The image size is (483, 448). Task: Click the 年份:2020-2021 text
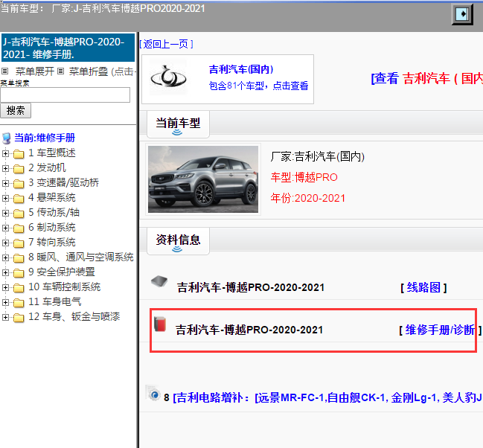(x=307, y=198)
